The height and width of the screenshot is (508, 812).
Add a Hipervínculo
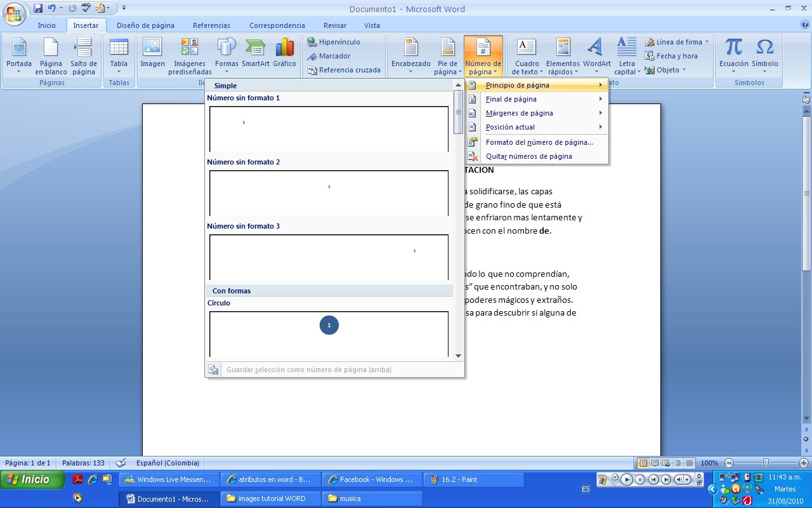tap(334, 42)
